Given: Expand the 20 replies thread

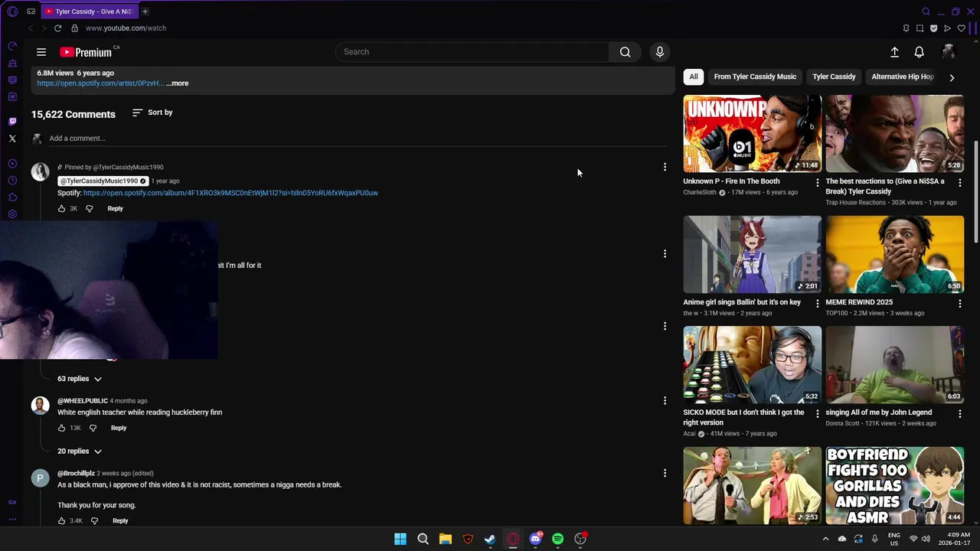Looking at the screenshot, I should [80, 452].
